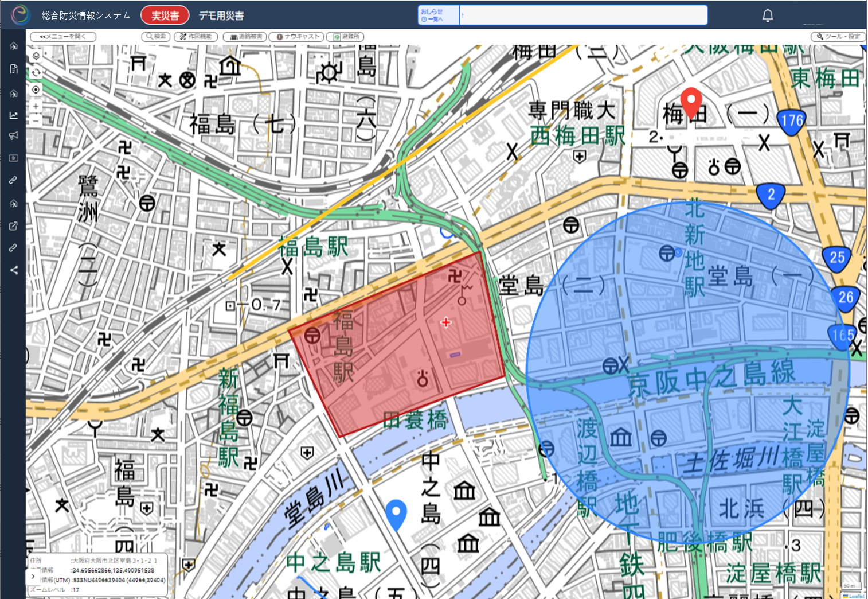Open the external-link sidebar icon
The width and height of the screenshot is (868, 599).
tap(13, 225)
